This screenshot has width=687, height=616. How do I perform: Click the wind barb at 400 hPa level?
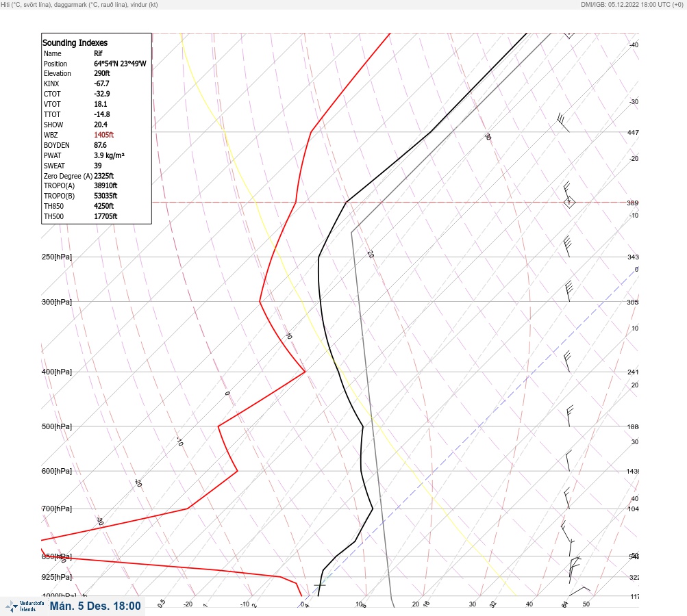[567, 361]
